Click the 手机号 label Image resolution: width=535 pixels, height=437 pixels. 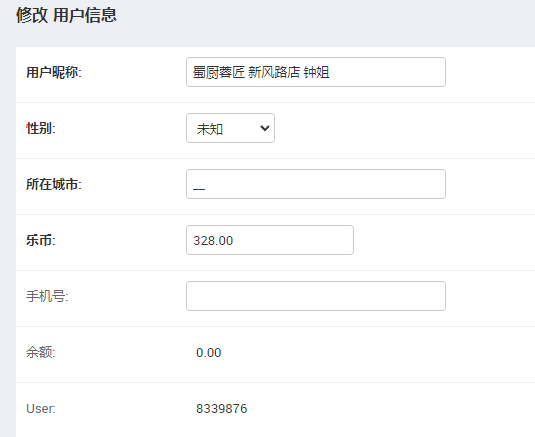pyautogui.click(x=47, y=296)
